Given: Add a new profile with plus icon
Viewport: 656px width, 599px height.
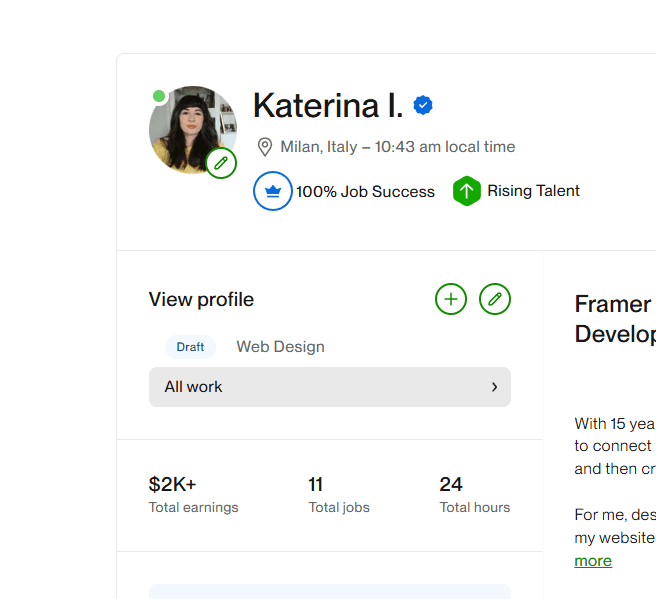Looking at the screenshot, I should 451,299.
